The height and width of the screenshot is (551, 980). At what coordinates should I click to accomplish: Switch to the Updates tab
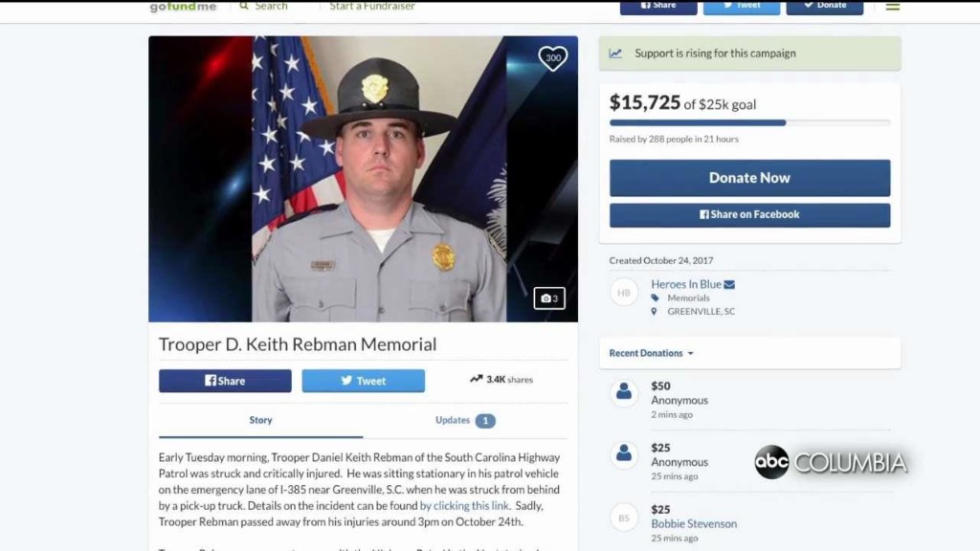(x=465, y=421)
